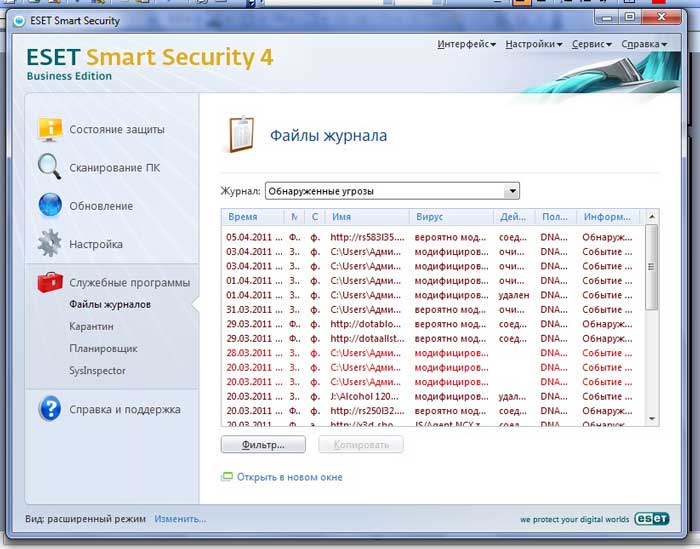Click the Изменить... view mode link
The width and height of the screenshot is (700, 549).
point(180,519)
